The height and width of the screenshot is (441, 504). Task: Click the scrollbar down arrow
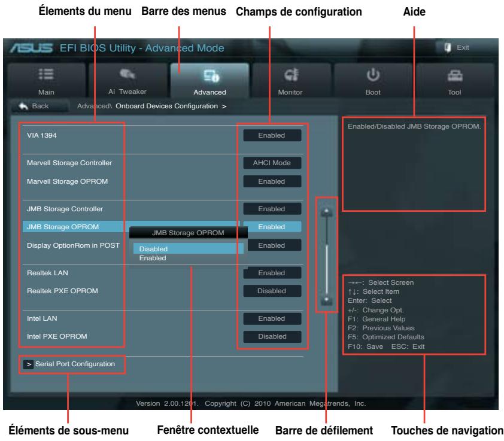click(327, 300)
